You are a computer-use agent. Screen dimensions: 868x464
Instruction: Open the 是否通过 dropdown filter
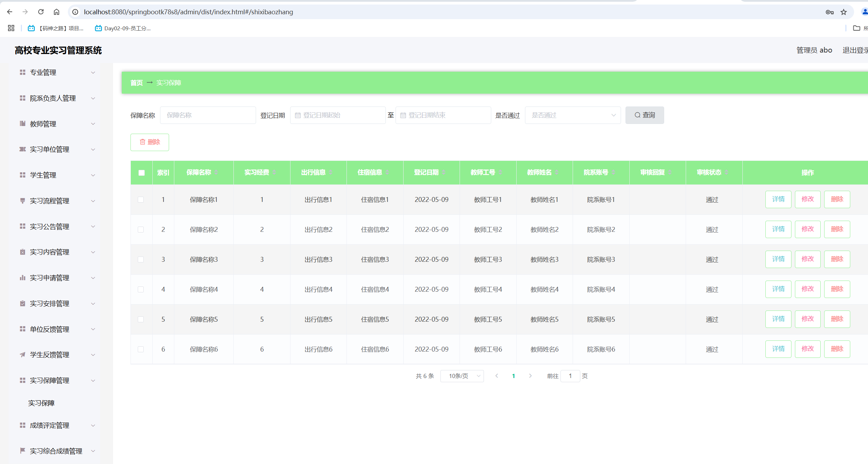pyautogui.click(x=573, y=115)
